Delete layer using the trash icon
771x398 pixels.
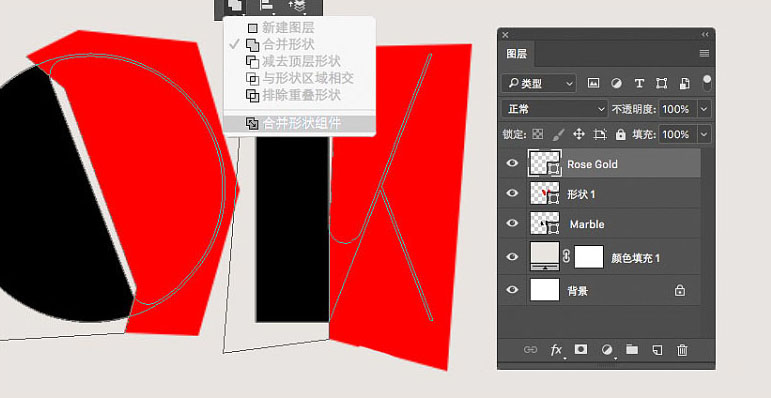pos(682,350)
